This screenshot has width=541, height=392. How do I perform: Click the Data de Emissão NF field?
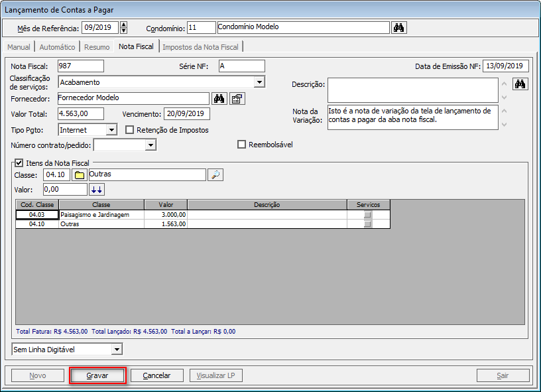pyautogui.click(x=505, y=66)
